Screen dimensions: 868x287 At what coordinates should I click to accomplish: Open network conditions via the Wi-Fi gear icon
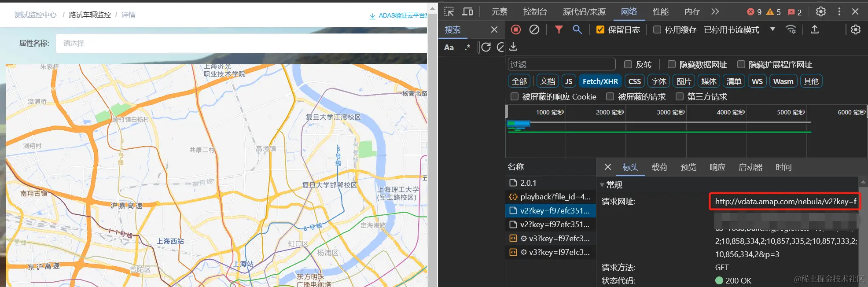click(791, 29)
